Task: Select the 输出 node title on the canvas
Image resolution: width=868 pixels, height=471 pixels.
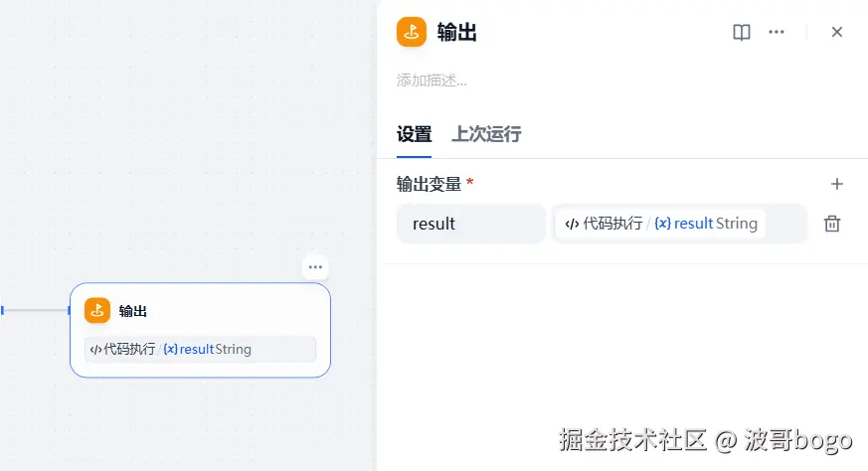Action: [x=133, y=311]
